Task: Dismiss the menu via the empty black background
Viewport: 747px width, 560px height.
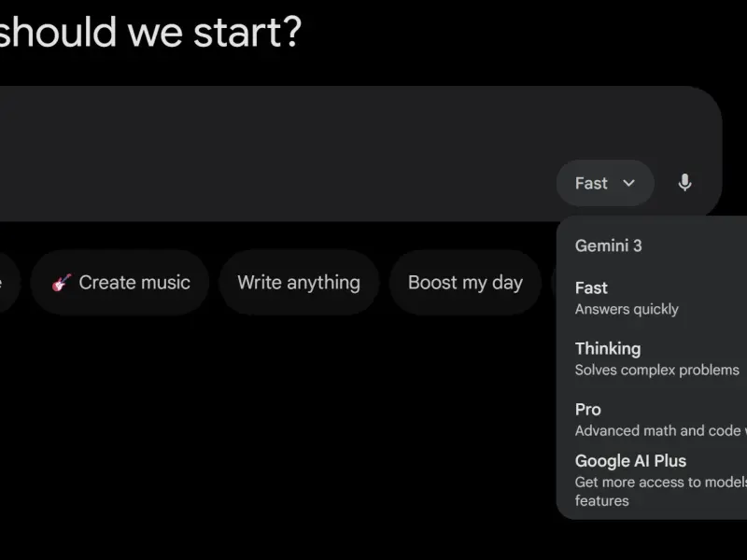Action: (x=286, y=428)
